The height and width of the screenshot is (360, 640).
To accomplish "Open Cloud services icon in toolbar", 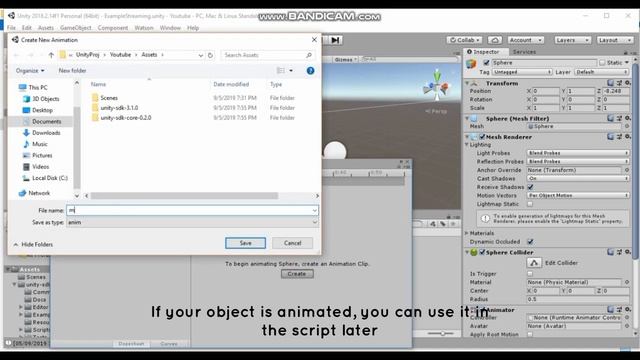I will click(x=495, y=40).
